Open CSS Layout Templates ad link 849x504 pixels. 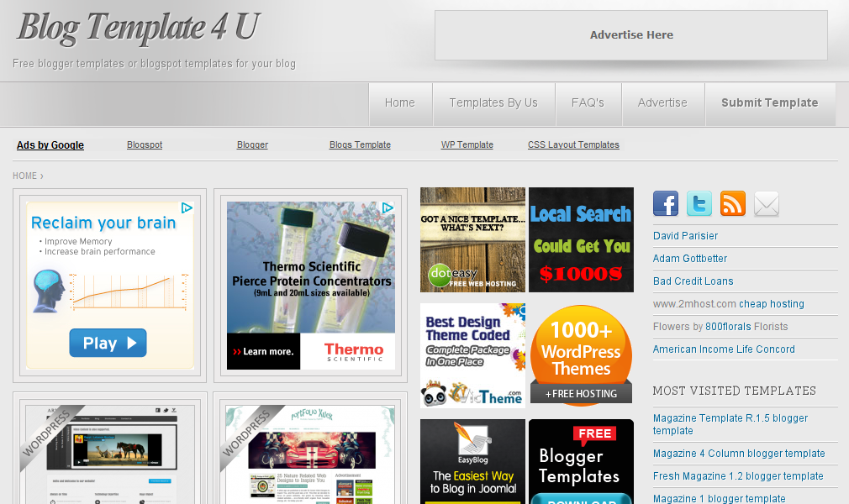(573, 145)
